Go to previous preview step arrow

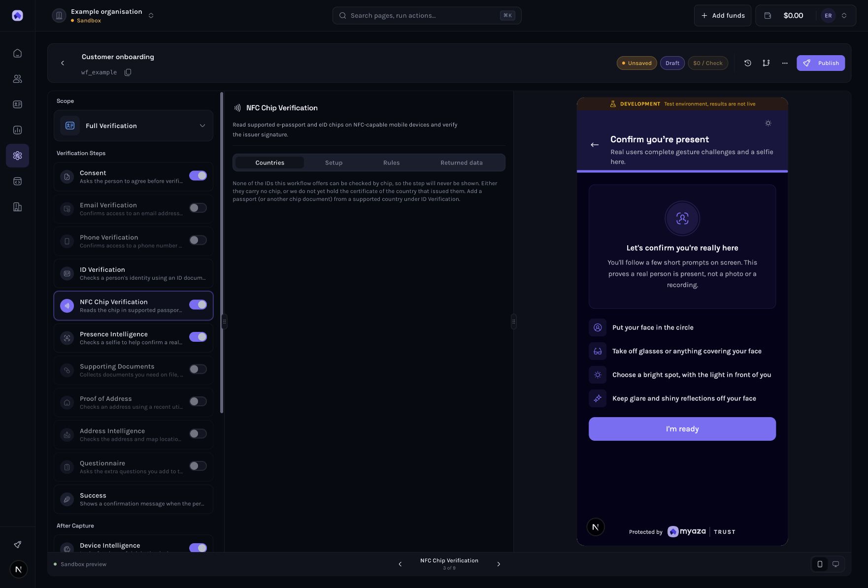click(x=400, y=564)
